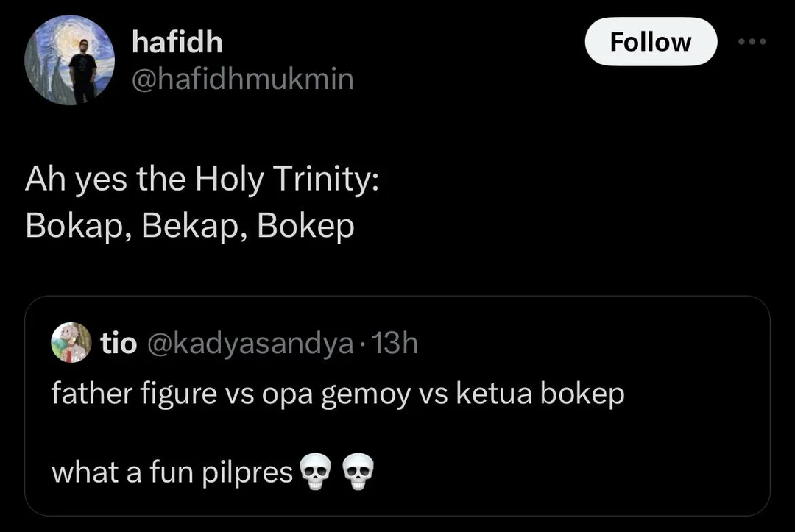
Task: Click the first skull emoji
Action: 315,472
